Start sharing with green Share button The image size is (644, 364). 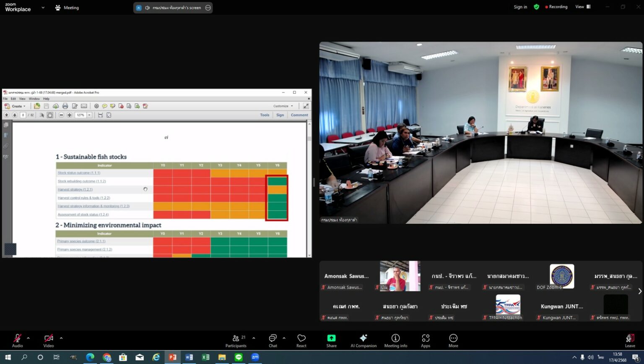click(331, 340)
